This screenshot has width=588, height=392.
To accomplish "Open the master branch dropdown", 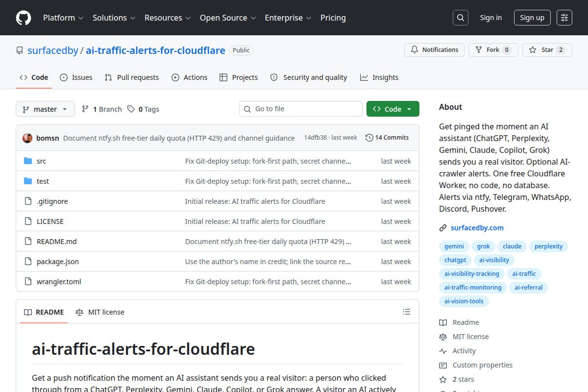I will 45,109.
